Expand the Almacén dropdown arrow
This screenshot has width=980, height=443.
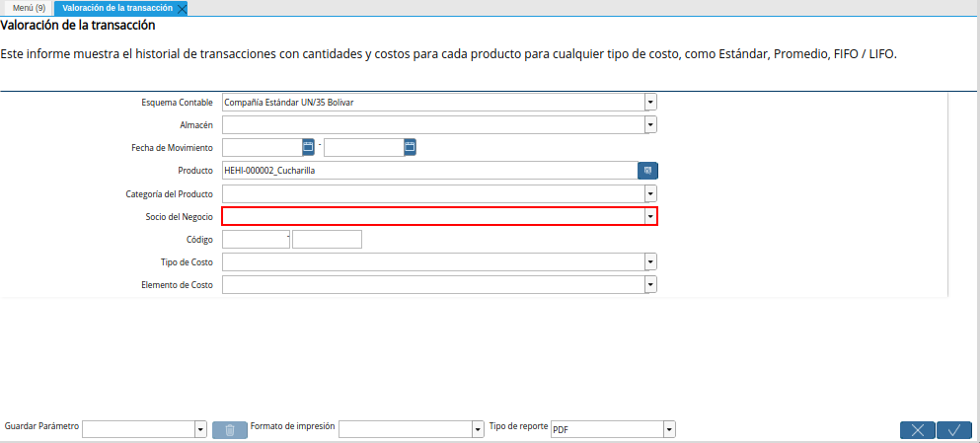(651, 125)
